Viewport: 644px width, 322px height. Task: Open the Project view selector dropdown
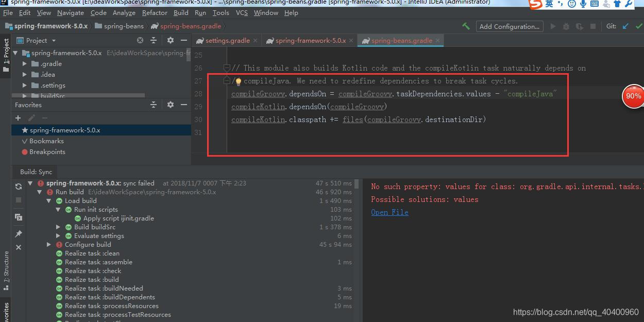click(x=37, y=40)
